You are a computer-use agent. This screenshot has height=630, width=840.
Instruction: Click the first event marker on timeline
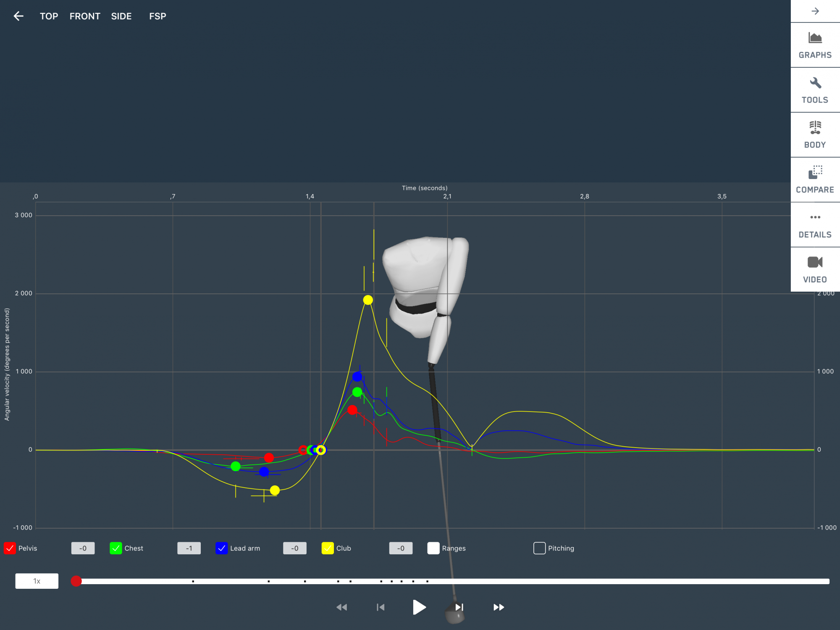193,581
